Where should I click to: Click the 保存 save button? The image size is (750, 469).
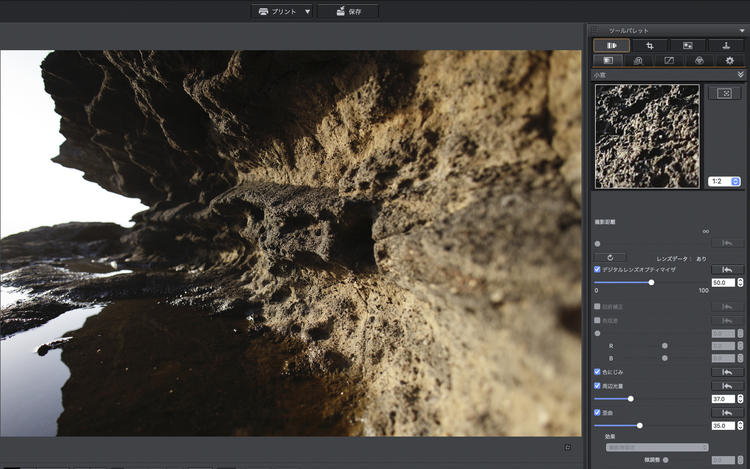point(348,12)
